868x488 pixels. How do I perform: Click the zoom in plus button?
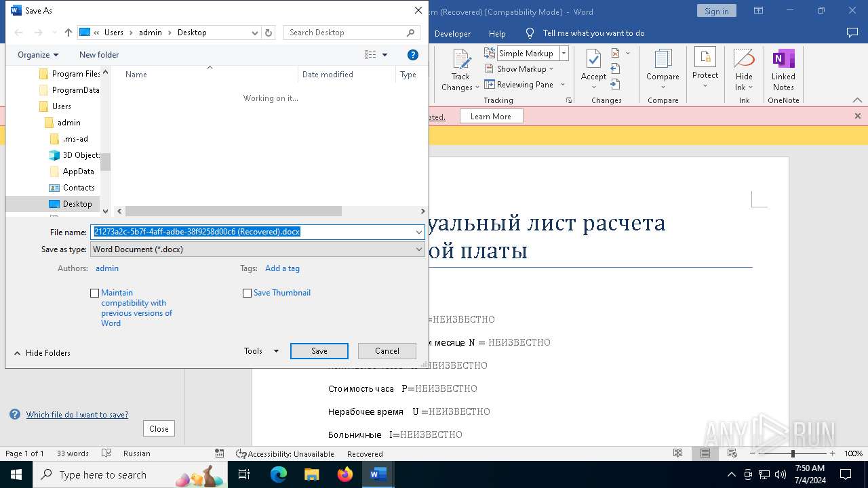pyautogui.click(x=832, y=453)
